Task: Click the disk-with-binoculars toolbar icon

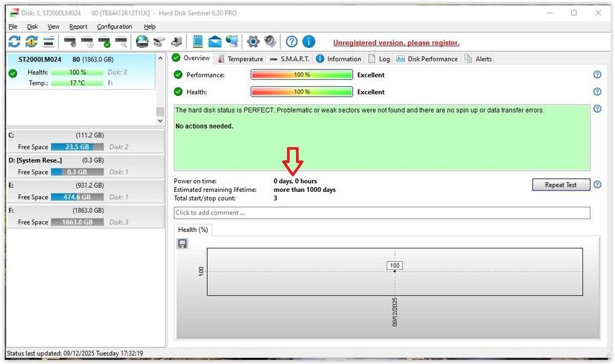Action: pos(159,41)
